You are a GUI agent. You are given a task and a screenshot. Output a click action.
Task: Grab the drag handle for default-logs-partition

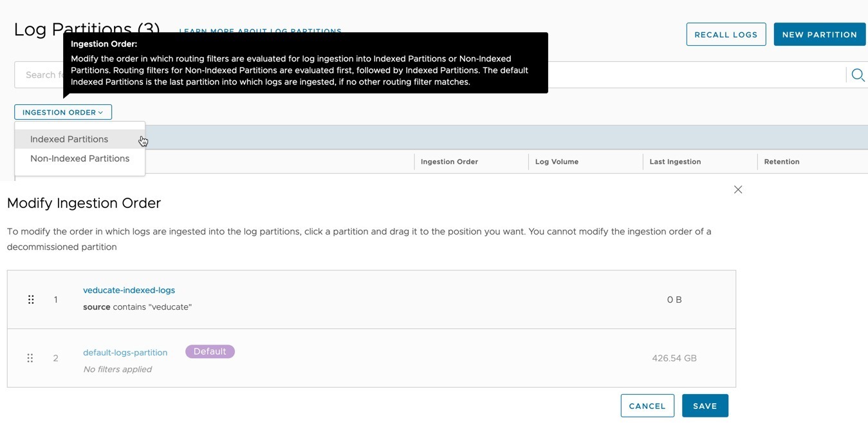30,358
